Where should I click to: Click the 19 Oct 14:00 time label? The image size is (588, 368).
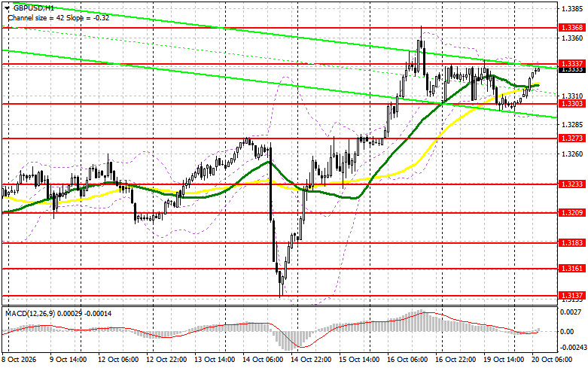pos(504,360)
